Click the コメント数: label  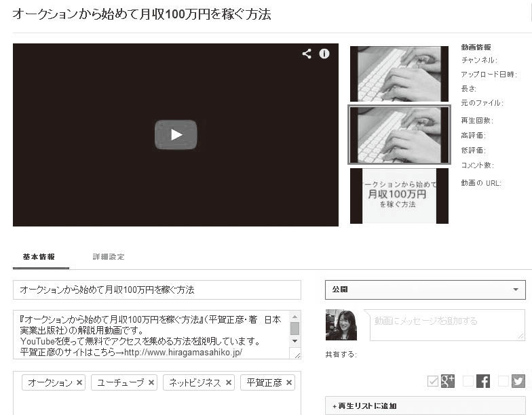click(x=478, y=165)
